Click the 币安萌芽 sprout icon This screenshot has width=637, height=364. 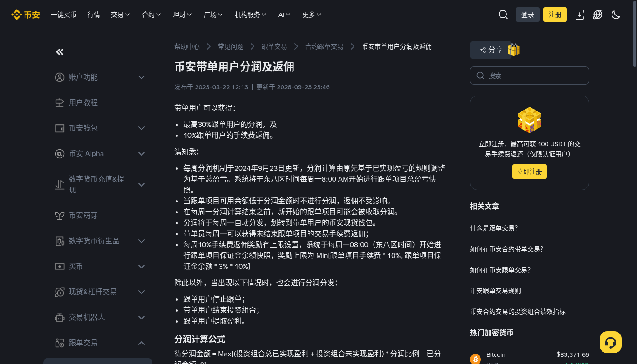(60, 216)
